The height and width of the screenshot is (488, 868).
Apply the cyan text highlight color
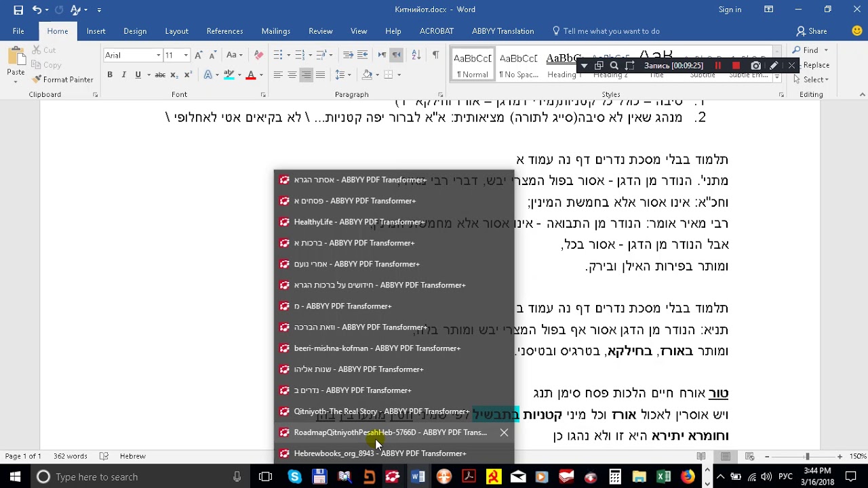coord(229,75)
